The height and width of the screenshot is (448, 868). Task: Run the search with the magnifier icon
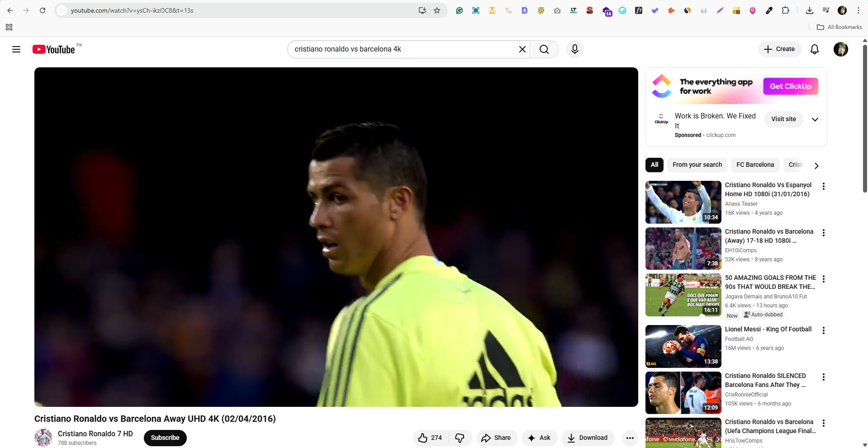(x=544, y=49)
